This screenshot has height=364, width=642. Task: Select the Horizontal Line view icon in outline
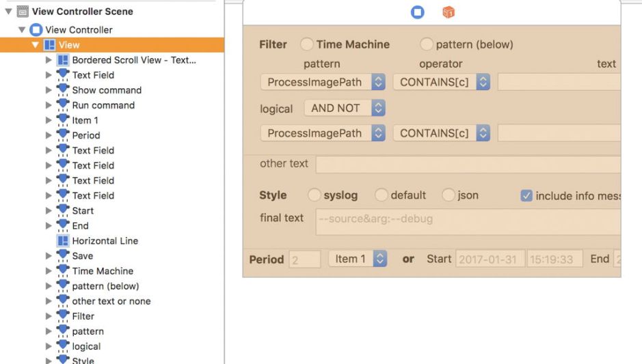point(63,241)
